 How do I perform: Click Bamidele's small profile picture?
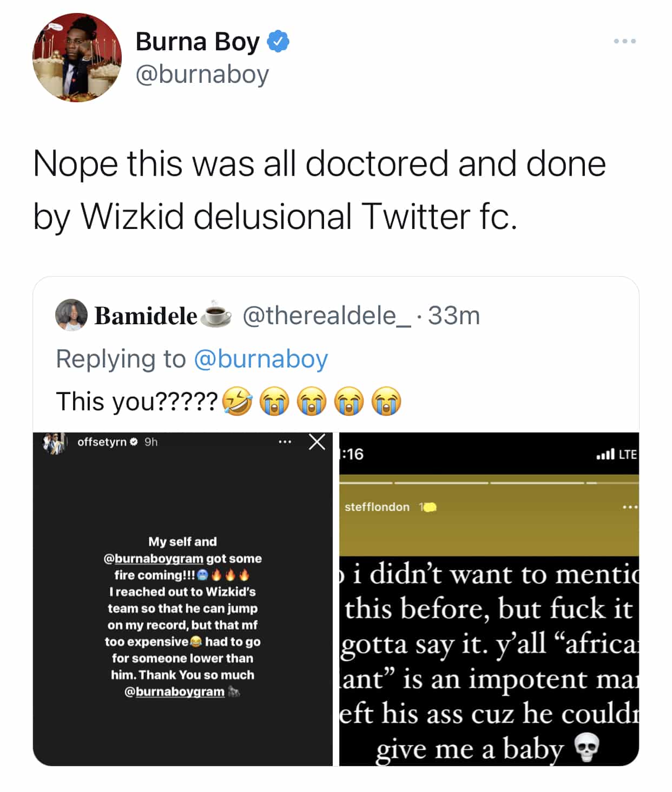pyautogui.click(x=71, y=315)
